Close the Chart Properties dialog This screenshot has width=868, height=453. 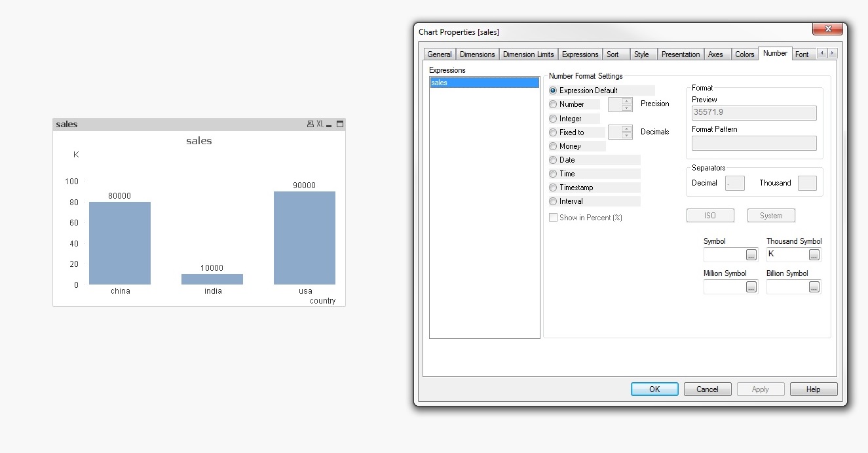click(827, 29)
